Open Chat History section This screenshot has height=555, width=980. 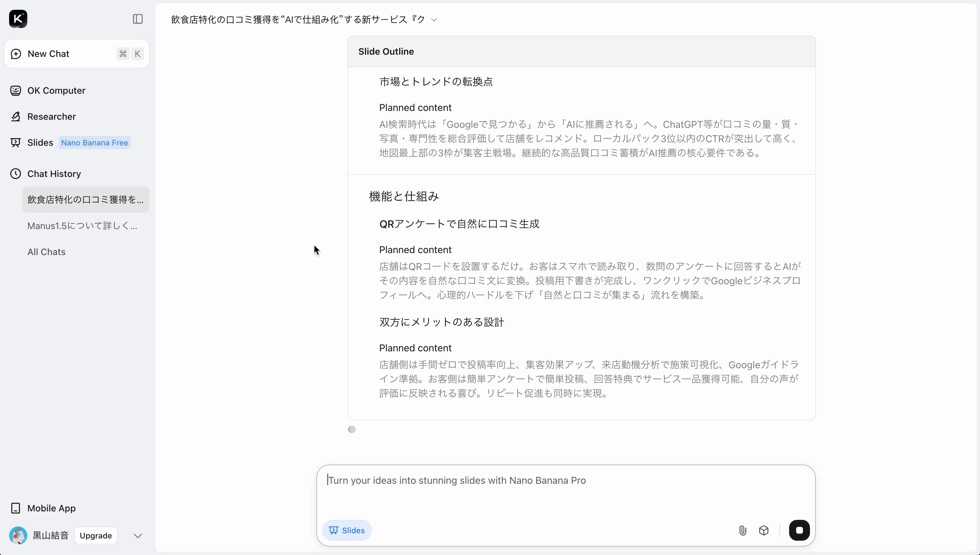(54, 174)
